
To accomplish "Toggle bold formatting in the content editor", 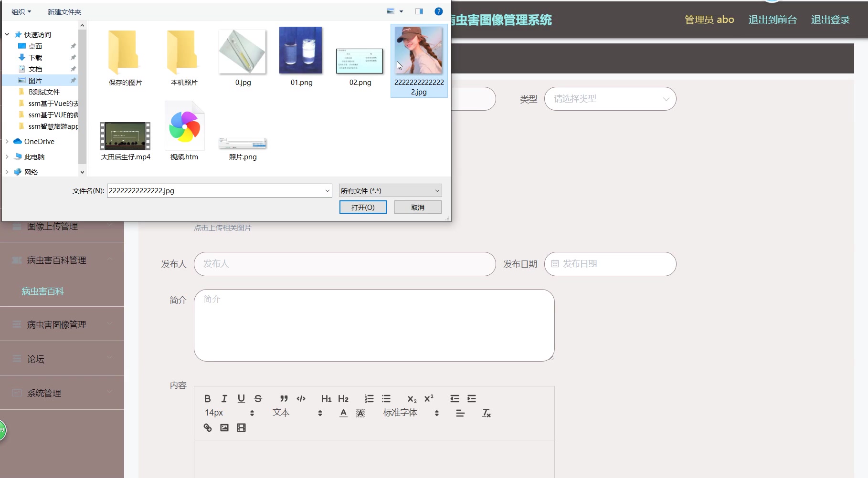I will coord(208,398).
